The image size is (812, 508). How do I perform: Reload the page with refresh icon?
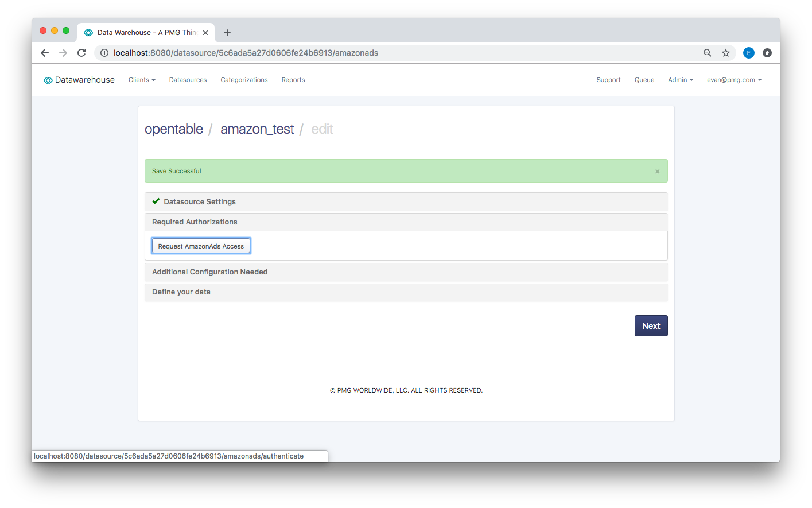pos(81,53)
